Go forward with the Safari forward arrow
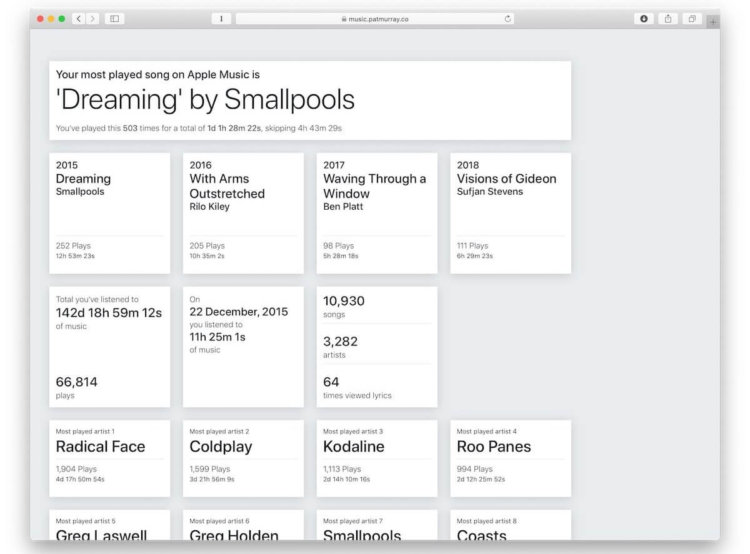Image resolution: width=750 pixels, height=554 pixels. coord(93,19)
